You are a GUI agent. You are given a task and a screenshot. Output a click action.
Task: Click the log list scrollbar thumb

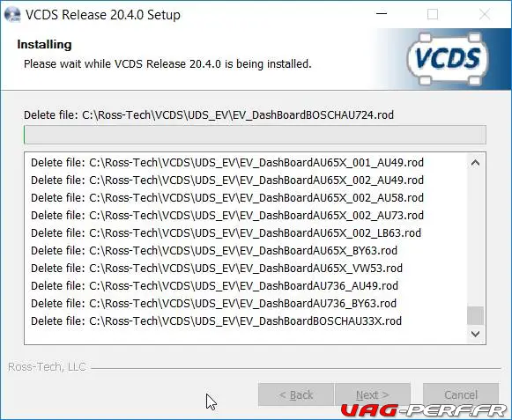pos(475,315)
